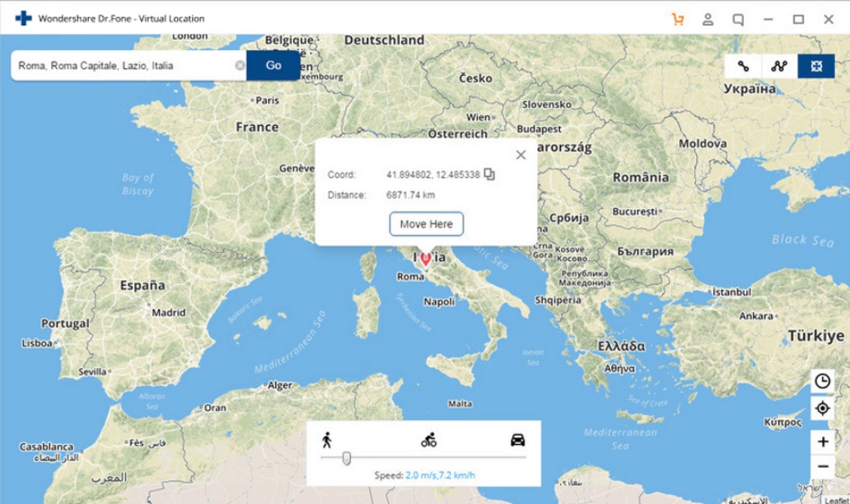Click the Deutschland country label
This screenshot has height=504, width=850.
385,40
